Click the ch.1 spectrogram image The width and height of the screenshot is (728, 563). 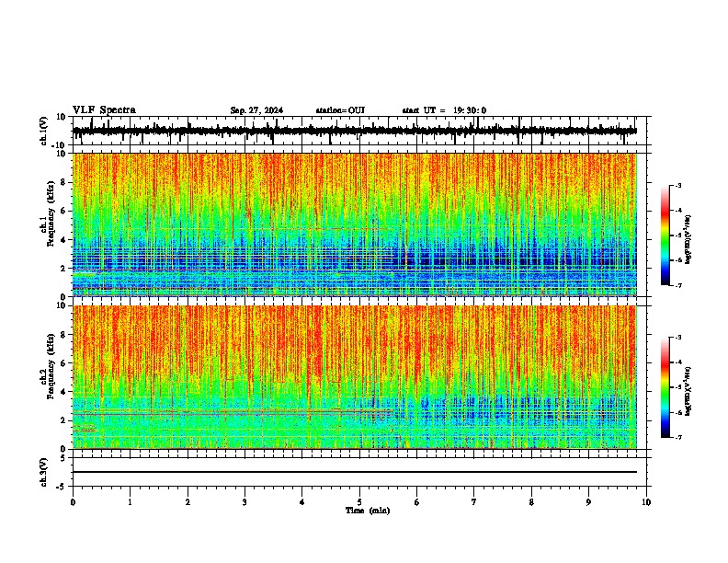(355, 224)
